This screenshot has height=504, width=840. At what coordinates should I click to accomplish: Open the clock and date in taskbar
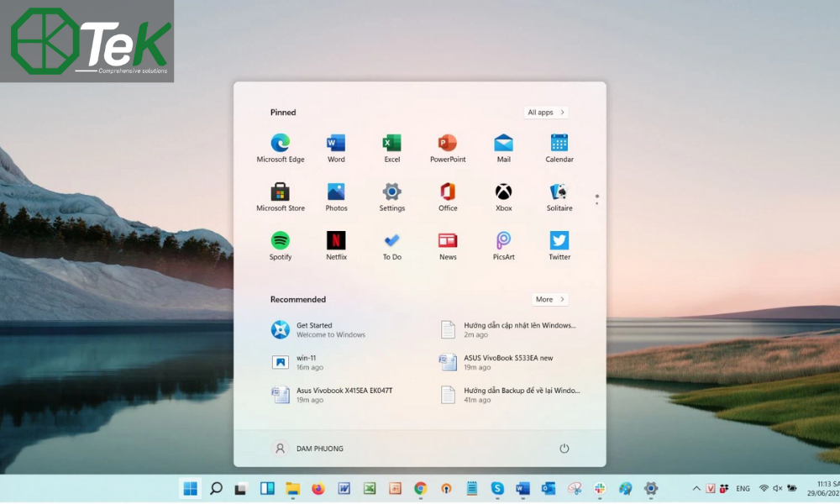click(824, 489)
